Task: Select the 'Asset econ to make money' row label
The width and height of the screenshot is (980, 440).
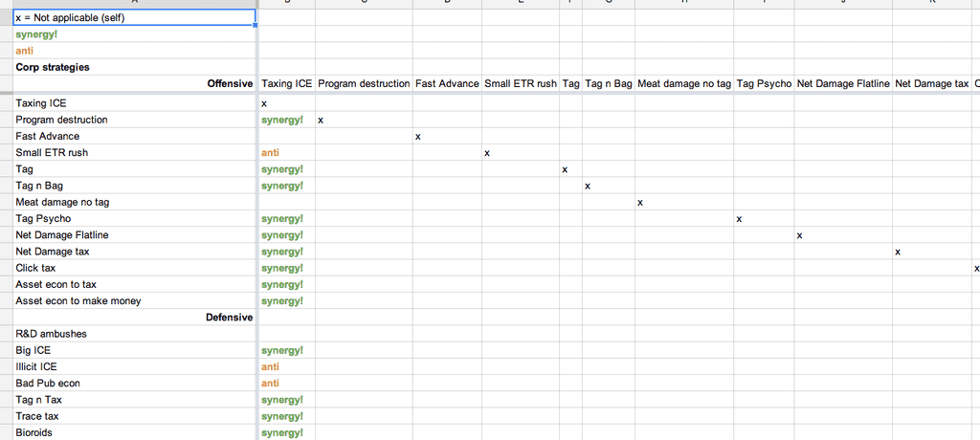Action: [x=134, y=301]
